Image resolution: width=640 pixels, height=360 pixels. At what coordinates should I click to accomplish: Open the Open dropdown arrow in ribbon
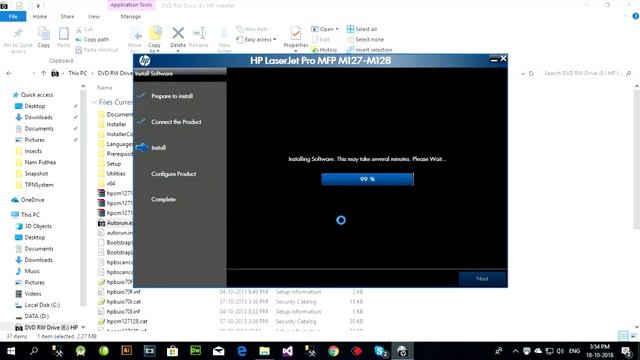click(337, 29)
